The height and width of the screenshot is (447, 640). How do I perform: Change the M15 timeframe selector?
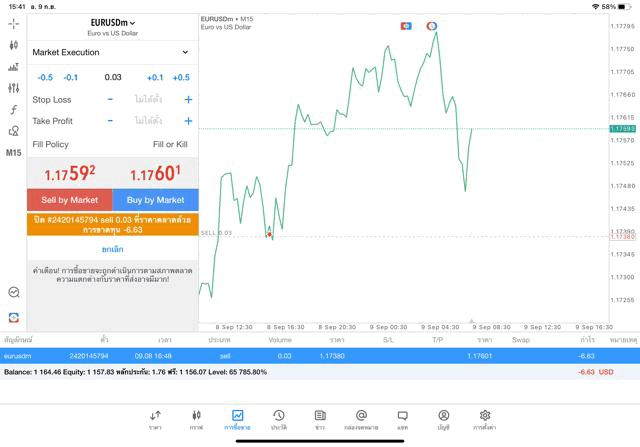(x=13, y=153)
